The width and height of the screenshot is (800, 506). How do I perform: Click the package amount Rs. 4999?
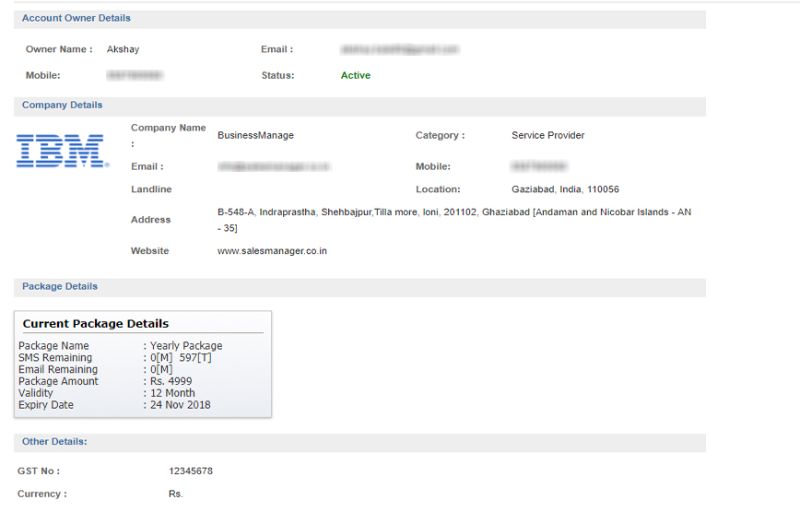point(171,381)
